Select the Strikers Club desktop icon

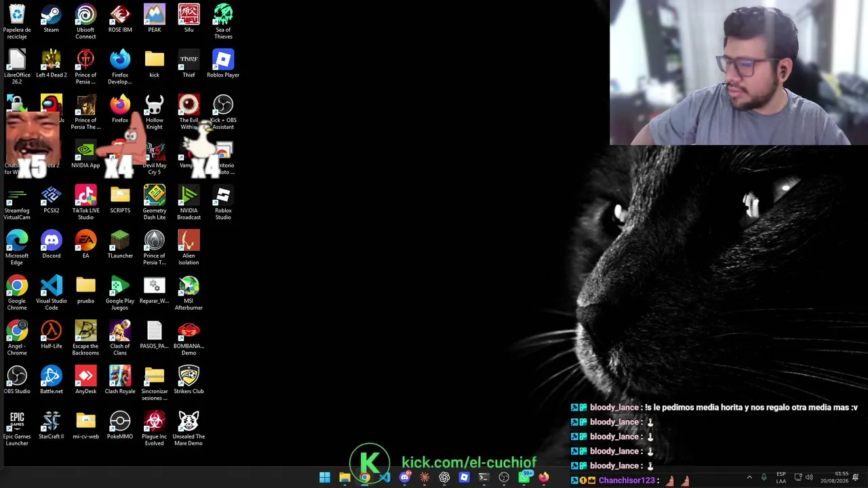tap(189, 381)
